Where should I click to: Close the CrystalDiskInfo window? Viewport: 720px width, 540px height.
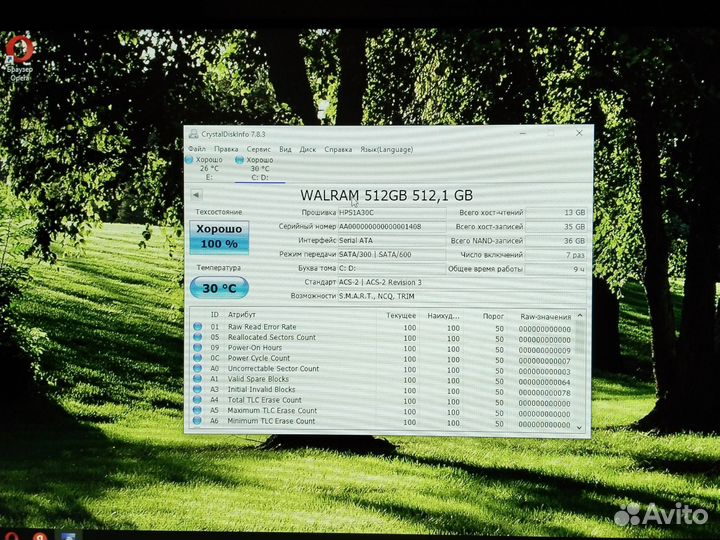(x=579, y=133)
